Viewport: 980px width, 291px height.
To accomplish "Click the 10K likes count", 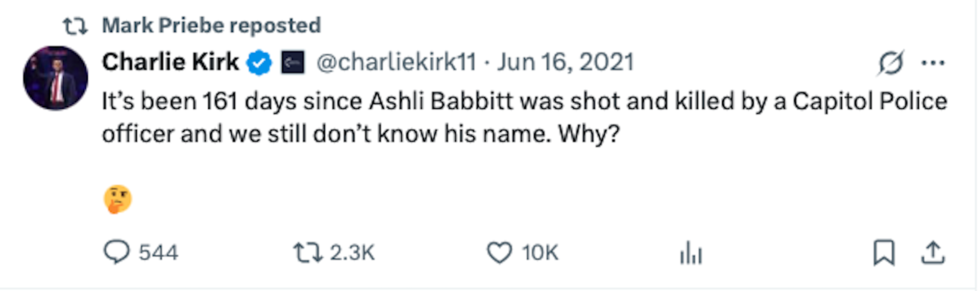I will click(539, 253).
